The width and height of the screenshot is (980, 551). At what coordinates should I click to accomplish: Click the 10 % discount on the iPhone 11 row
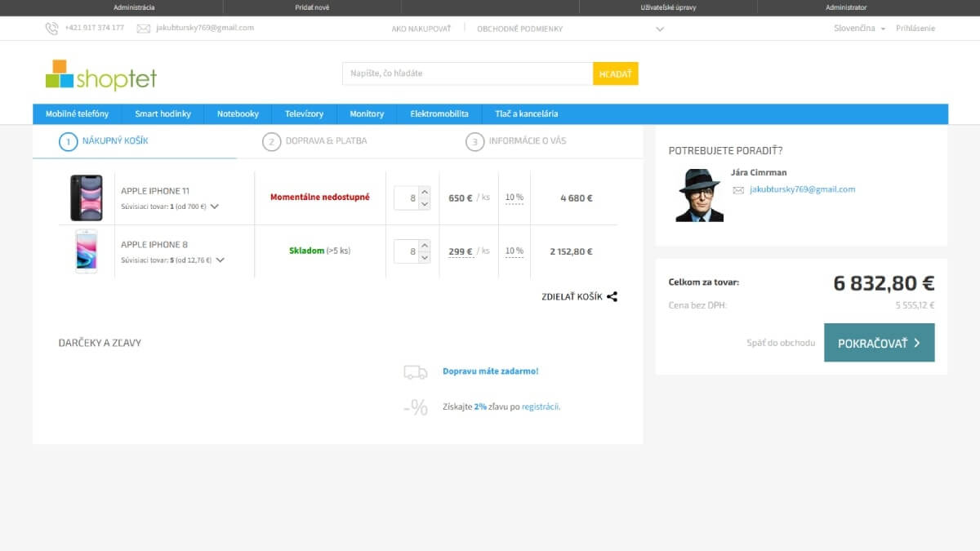pyautogui.click(x=514, y=198)
